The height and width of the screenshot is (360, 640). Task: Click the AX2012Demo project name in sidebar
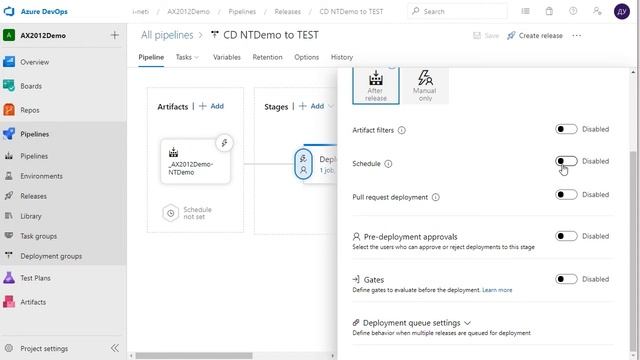(x=43, y=36)
